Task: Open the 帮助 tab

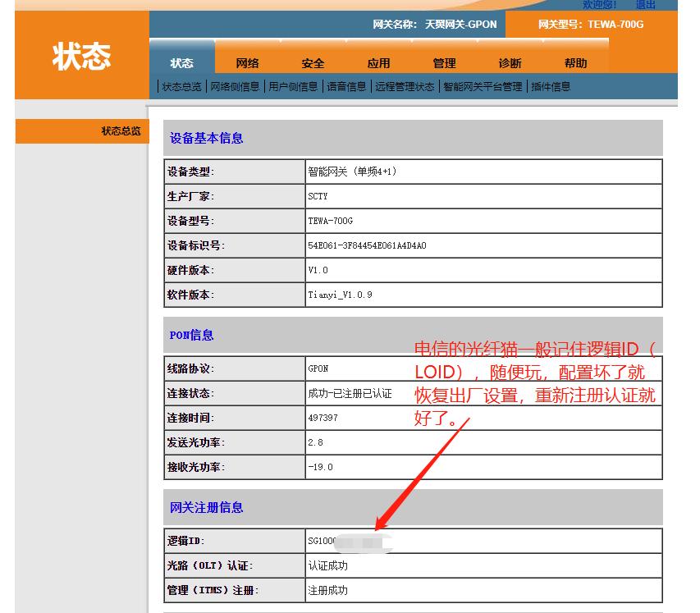Action: [576, 62]
